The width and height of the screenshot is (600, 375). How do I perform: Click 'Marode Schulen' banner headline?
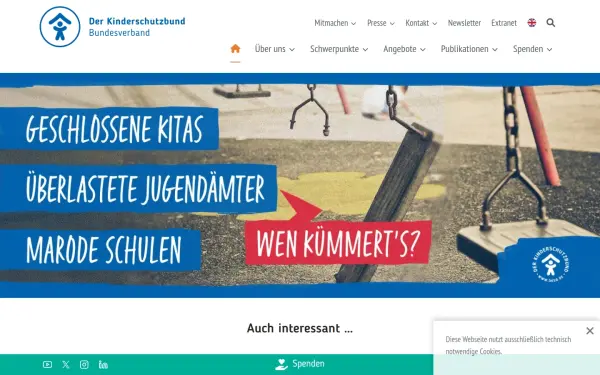(x=104, y=249)
